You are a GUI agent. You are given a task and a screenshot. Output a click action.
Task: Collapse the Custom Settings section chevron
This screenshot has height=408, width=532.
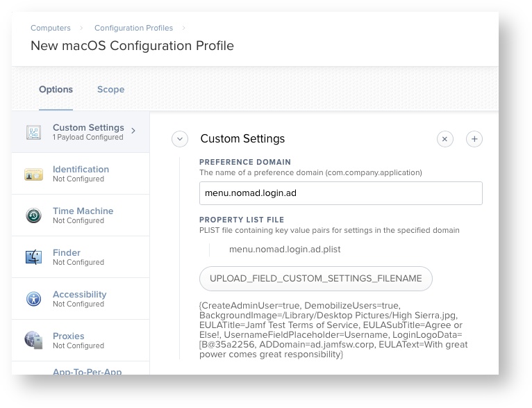[180, 139]
